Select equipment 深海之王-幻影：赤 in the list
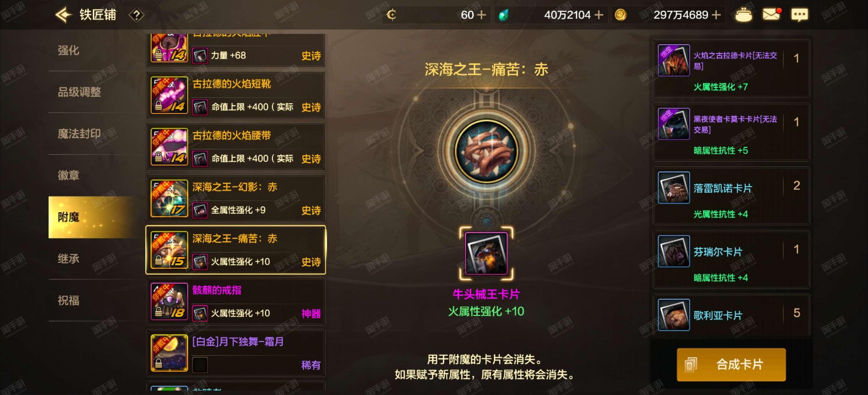This screenshot has width=868, height=395. pyautogui.click(x=235, y=198)
